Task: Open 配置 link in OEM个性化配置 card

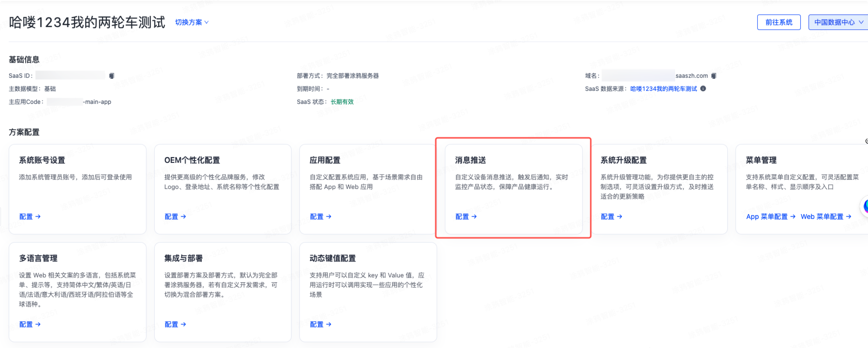Action: [175, 217]
